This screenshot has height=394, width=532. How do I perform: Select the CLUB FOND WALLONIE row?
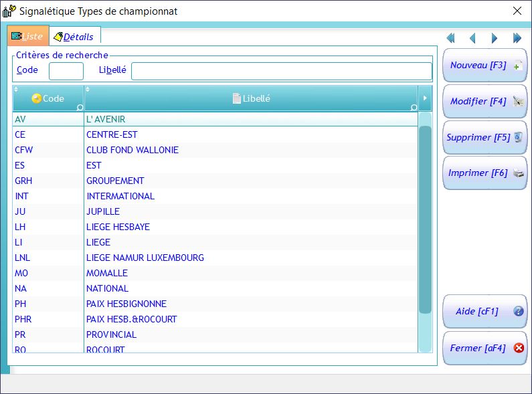(x=215, y=150)
